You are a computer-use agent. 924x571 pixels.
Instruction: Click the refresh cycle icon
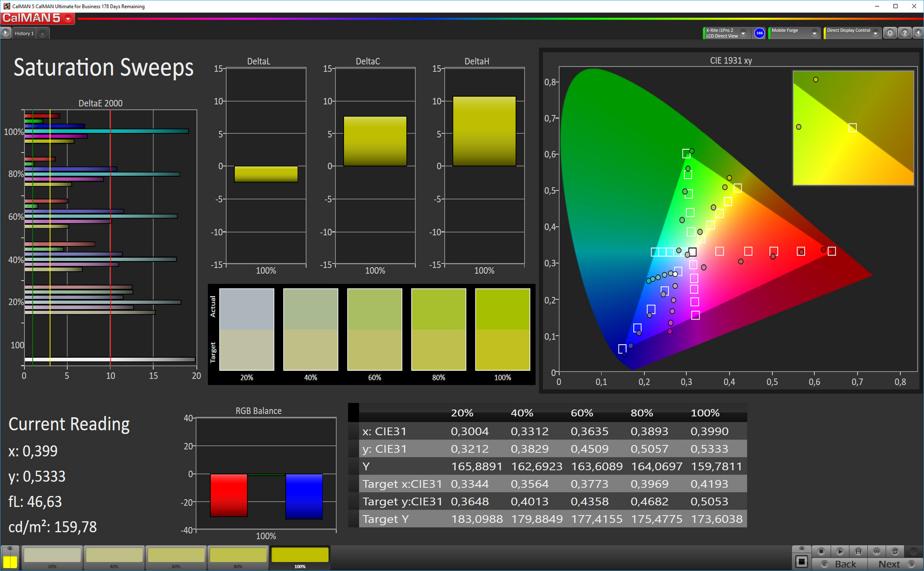click(x=895, y=551)
